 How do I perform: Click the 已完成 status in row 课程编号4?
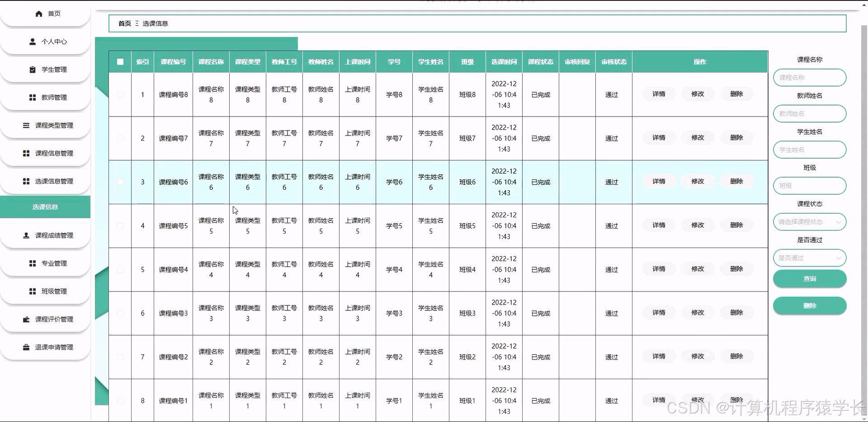point(541,270)
